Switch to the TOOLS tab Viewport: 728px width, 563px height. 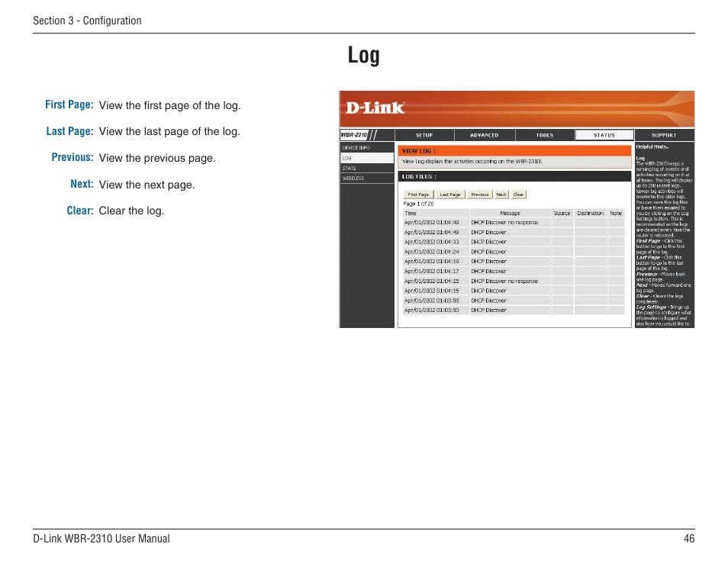pos(545,135)
